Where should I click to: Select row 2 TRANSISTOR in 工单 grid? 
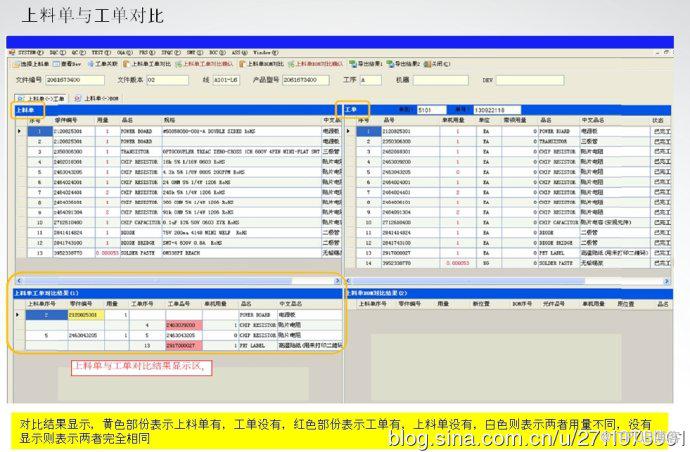508,141
